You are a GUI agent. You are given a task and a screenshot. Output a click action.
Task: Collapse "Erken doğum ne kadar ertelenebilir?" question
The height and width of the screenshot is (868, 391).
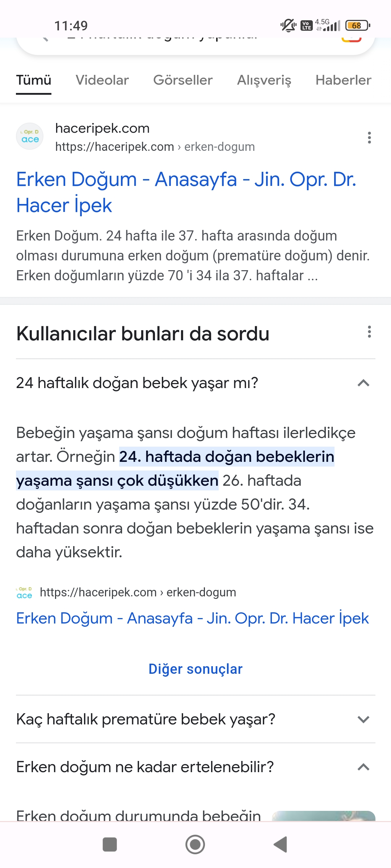pyautogui.click(x=363, y=767)
